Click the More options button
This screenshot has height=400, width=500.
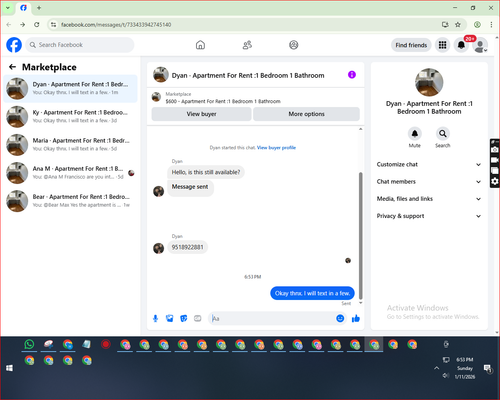[306, 114]
